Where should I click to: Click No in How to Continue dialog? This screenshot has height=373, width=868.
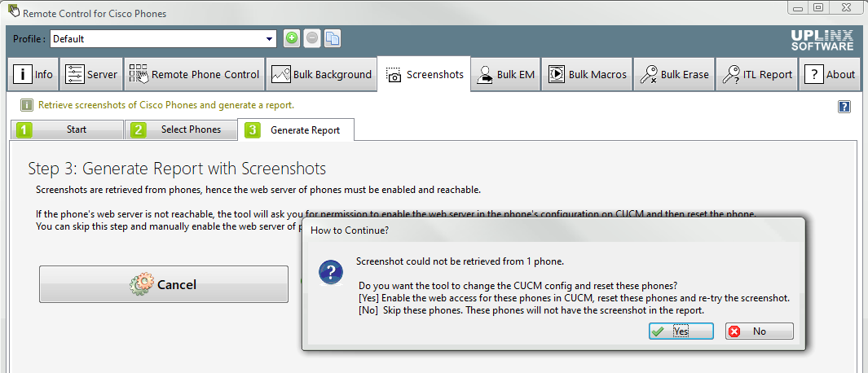point(760,331)
